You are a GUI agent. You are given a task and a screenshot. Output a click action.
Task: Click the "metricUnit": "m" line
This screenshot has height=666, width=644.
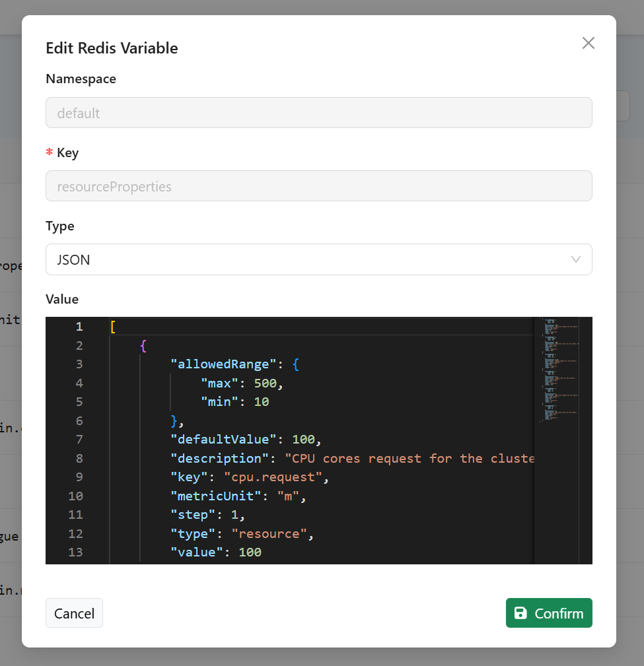point(238,496)
